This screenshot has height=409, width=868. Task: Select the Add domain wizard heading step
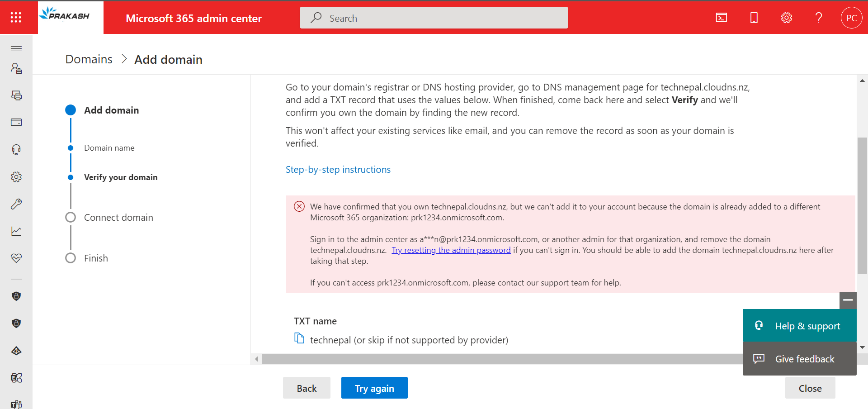111,110
